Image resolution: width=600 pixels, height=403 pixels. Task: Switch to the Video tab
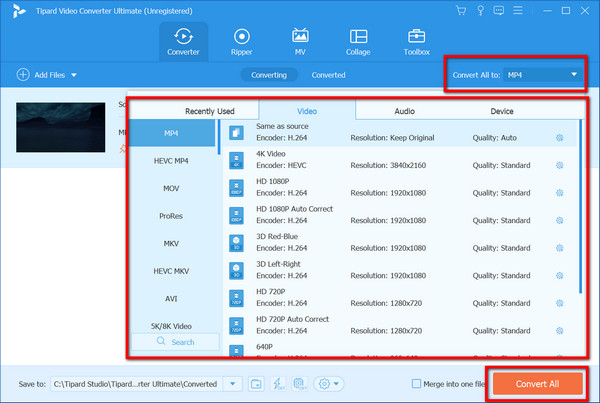tap(307, 111)
